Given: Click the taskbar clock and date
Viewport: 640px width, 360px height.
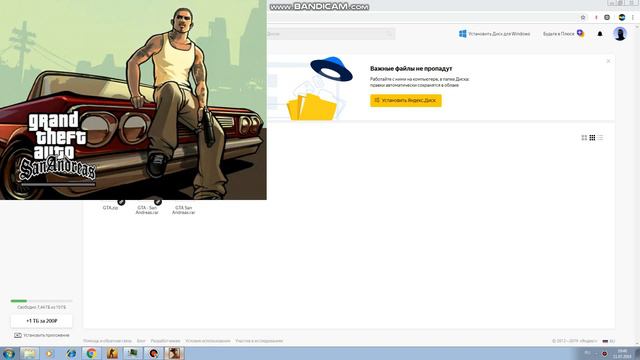Looking at the screenshot, I should coord(622,353).
